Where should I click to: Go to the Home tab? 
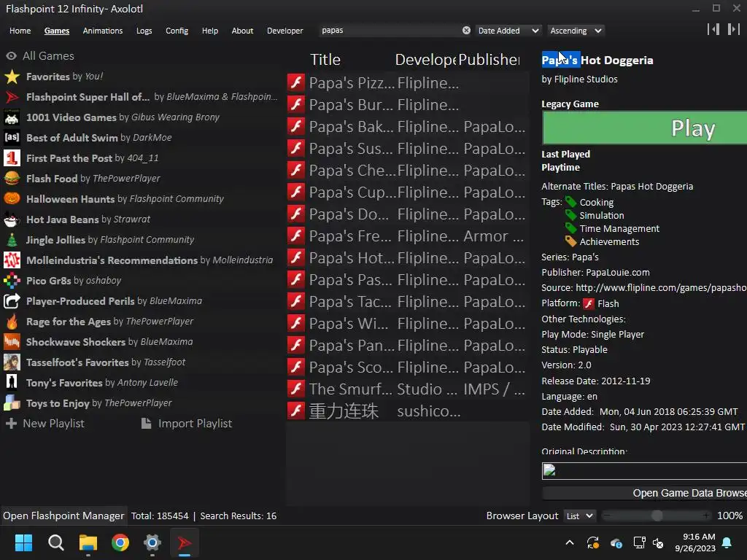pos(20,31)
